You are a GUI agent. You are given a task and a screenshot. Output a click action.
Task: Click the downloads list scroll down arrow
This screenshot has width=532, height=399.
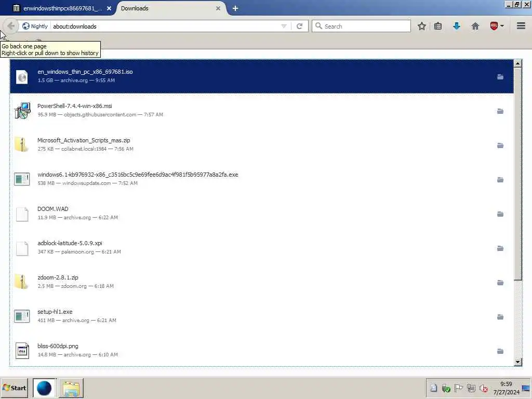pyautogui.click(x=518, y=362)
